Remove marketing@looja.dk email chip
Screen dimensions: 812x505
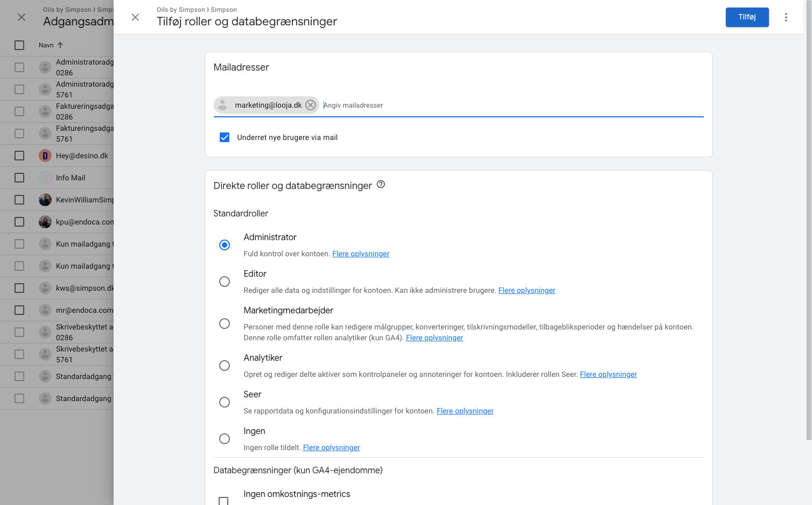(x=311, y=105)
